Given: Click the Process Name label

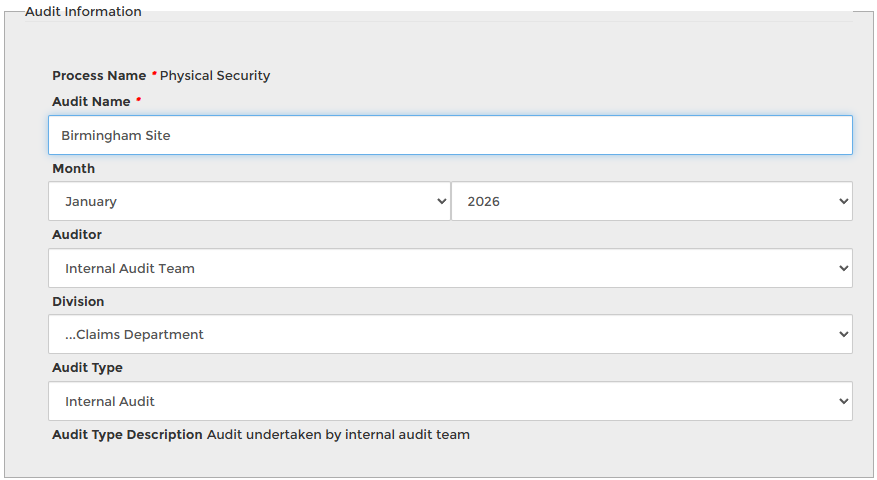Looking at the screenshot, I should (x=99, y=75).
